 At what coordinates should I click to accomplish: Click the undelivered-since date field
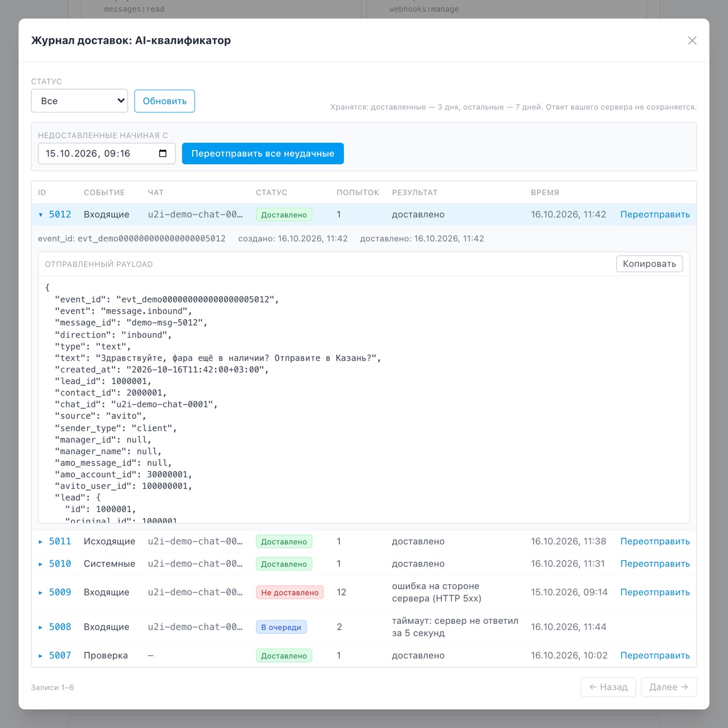coord(106,153)
